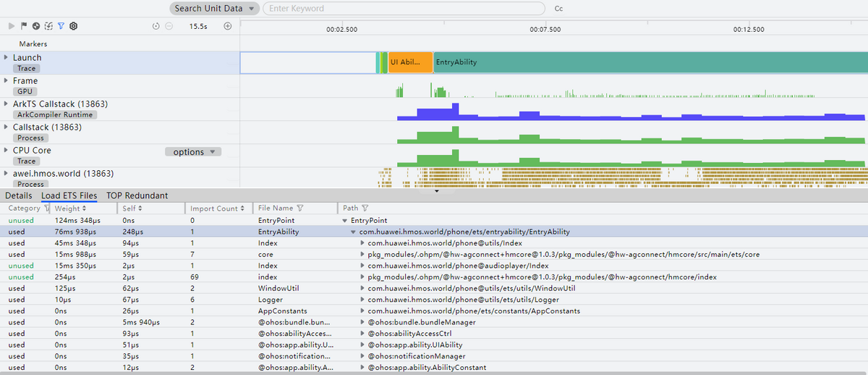Click the orange UI Ability launch segment
Viewport: 868px width, 375px height.
point(410,62)
